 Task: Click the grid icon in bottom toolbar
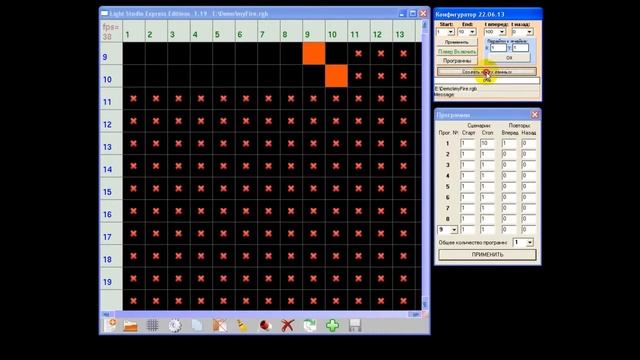pos(152,325)
